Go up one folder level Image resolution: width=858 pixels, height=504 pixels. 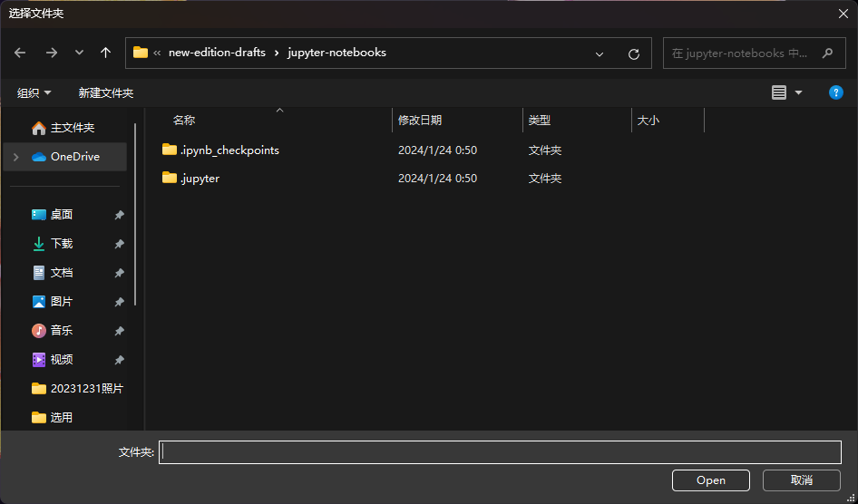click(x=105, y=53)
